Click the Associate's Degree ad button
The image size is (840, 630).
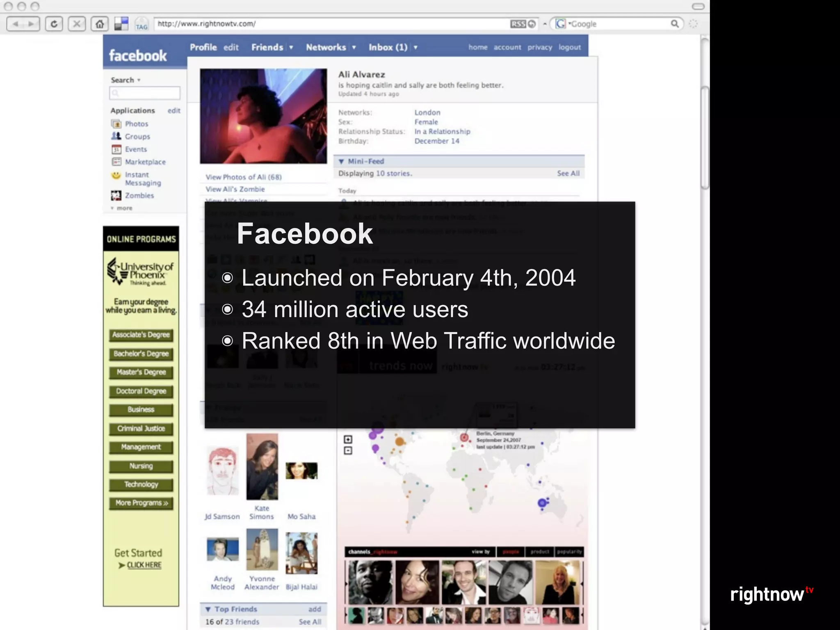[x=141, y=335]
